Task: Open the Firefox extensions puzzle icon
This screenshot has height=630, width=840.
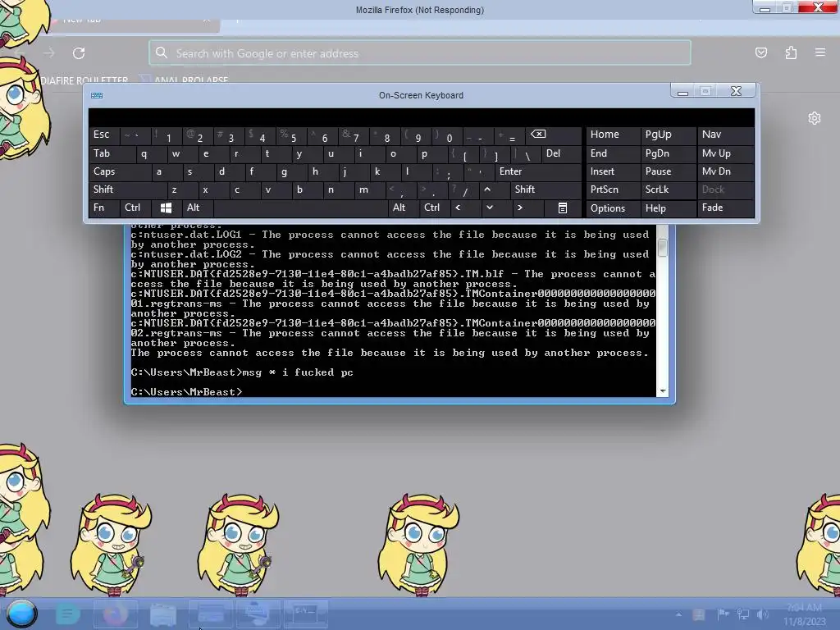Action: (x=791, y=52)
